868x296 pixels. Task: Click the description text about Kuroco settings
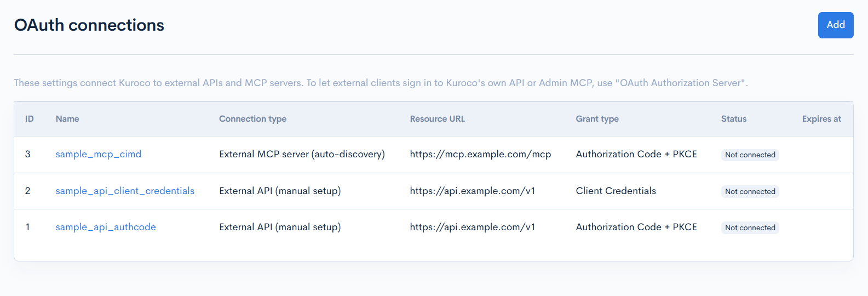click(x=381, y=83)
